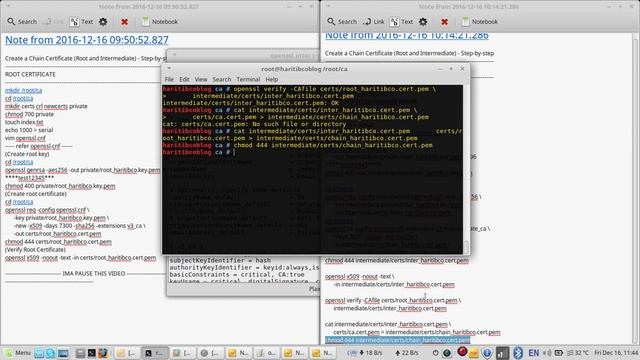Image resolution: width=640 pixels, height=360 pixels.
Task: Click 'mkdir /root/ca' link in left note
Action: coord(23,90)
